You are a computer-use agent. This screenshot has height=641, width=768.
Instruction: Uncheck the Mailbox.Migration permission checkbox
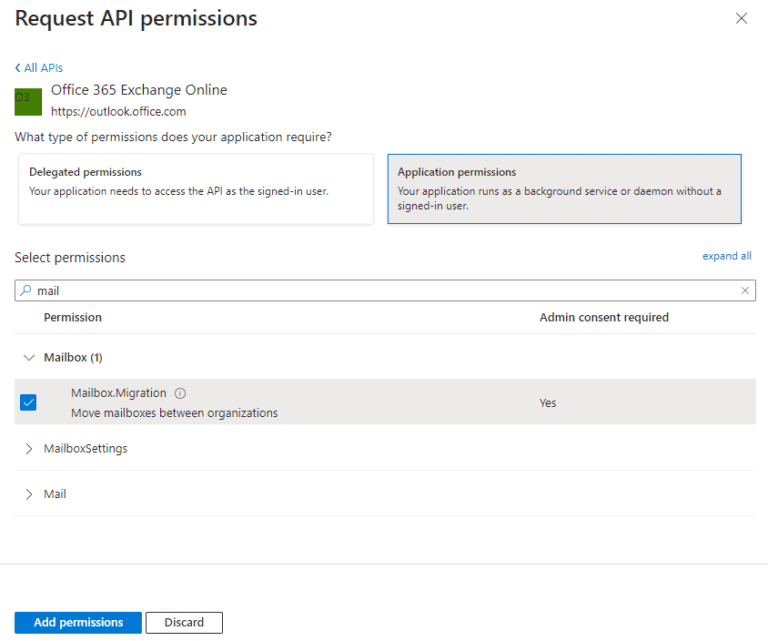click(28, 403)
